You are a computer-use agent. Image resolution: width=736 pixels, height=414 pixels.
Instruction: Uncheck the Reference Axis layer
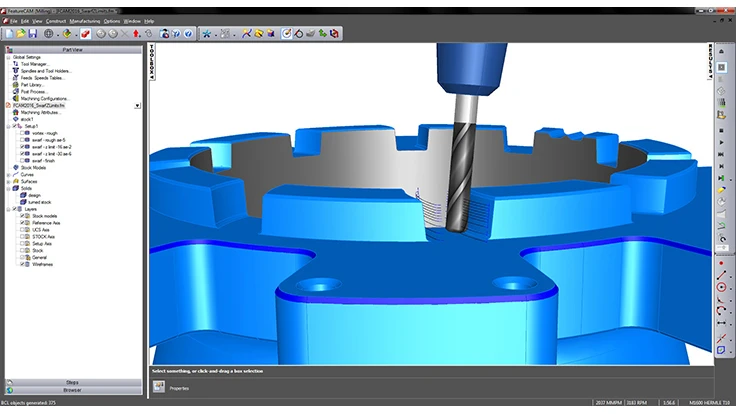coord(24,222)
